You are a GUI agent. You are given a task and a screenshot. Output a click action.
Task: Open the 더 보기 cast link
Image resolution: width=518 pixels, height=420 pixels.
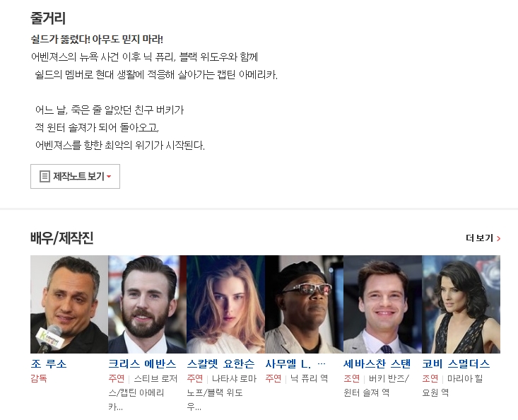coord(483,238)
